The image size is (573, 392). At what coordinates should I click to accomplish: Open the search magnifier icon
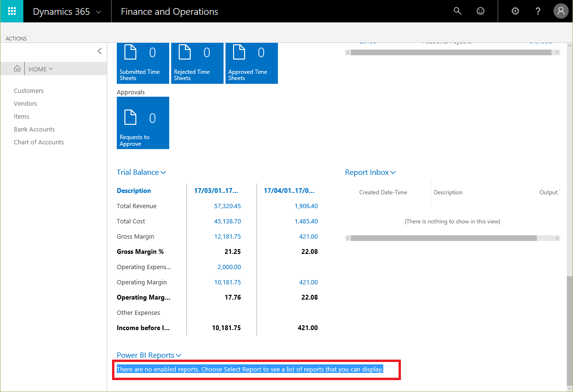458,11
